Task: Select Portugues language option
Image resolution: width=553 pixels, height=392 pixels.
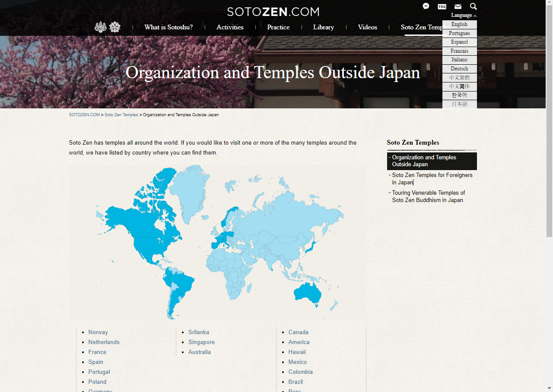Action: pyautogui.click(x=459, y=33)
